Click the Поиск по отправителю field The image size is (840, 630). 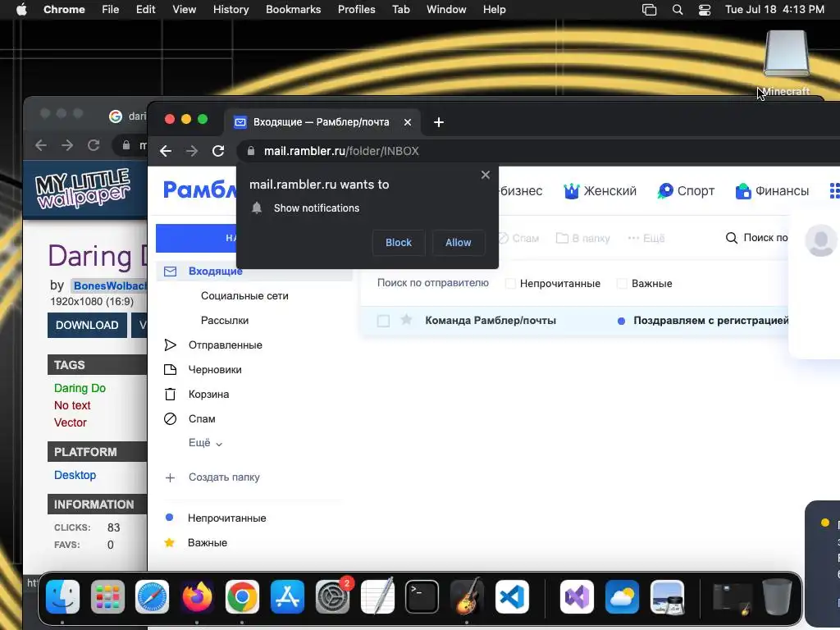coord(433,283)
